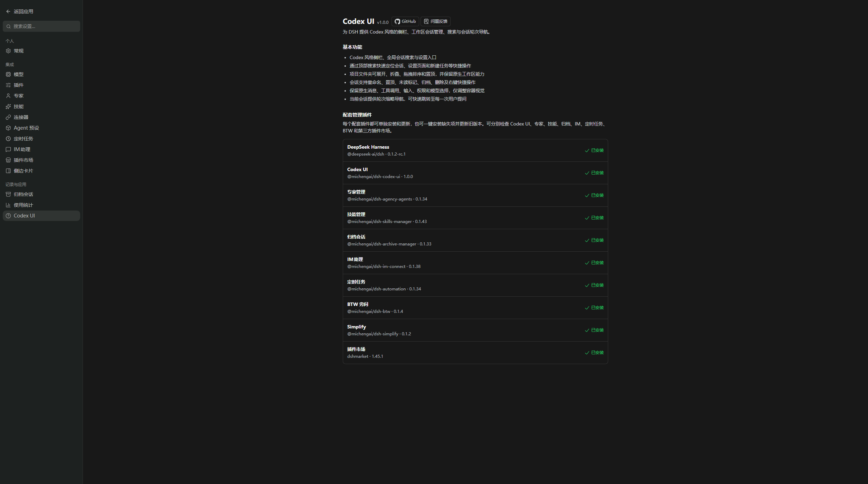Click the IM 助理 plugin row title

[355, 259]
